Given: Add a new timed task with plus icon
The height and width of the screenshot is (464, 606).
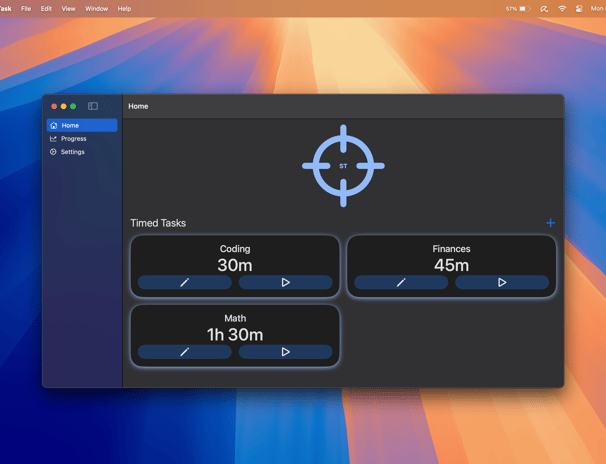Looking at the screenshot, I should [550, 223].
